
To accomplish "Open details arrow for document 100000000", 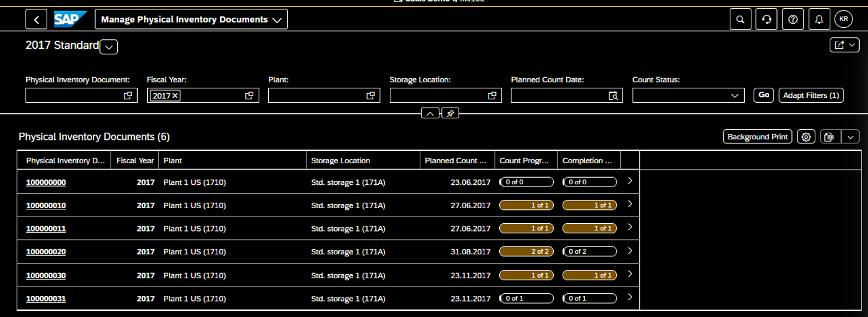I will coord(630,181).
